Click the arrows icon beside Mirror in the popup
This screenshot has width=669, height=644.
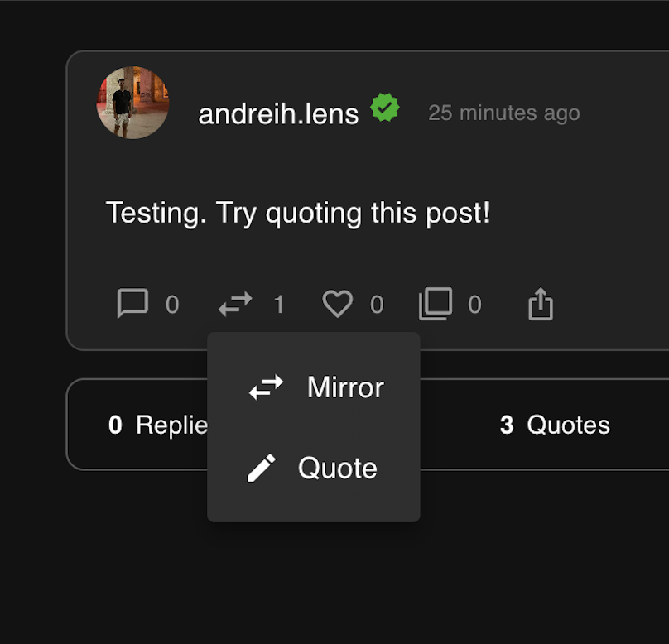(x=267, y=387)
